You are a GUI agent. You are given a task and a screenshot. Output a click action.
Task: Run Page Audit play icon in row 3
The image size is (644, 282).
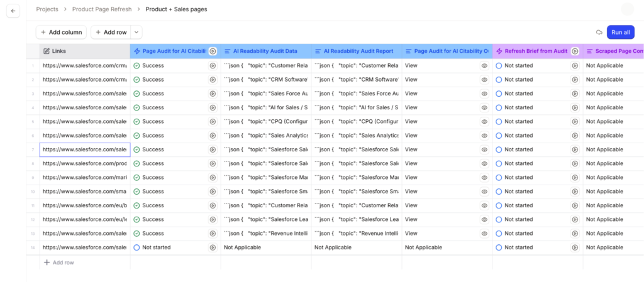pyautogui.click(x=213, y=94)
